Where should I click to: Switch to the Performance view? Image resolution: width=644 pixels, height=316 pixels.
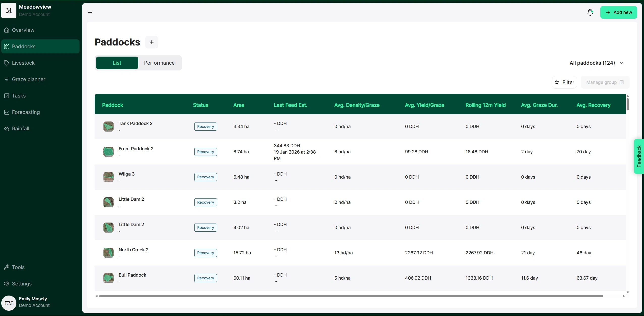pos(159,63)
